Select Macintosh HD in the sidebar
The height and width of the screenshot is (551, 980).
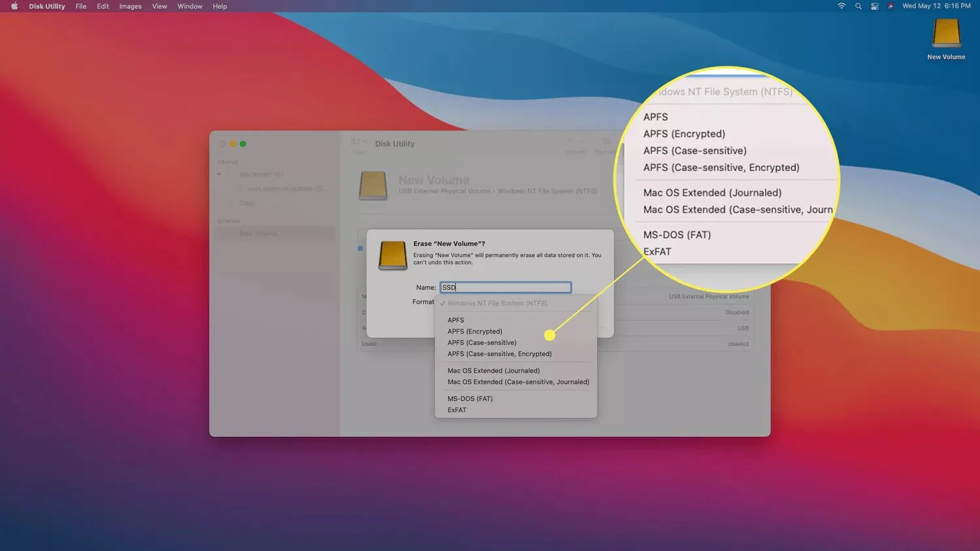click(261, 174)
